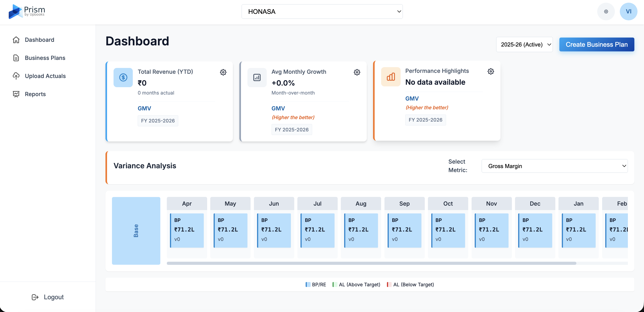Open Reports from the sidebar
This screenshot has height=312, width=644.
click(35, 94)
